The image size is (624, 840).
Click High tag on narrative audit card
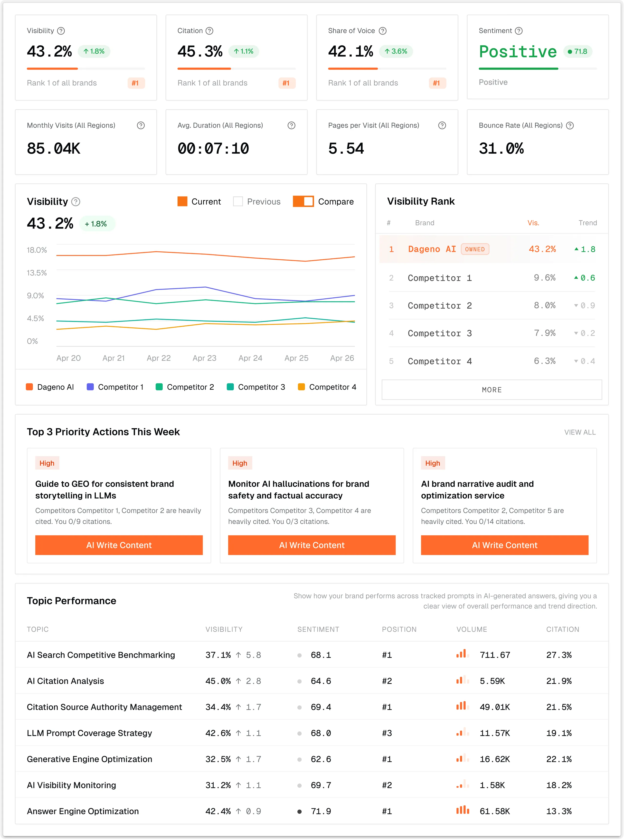pos(433,463)
